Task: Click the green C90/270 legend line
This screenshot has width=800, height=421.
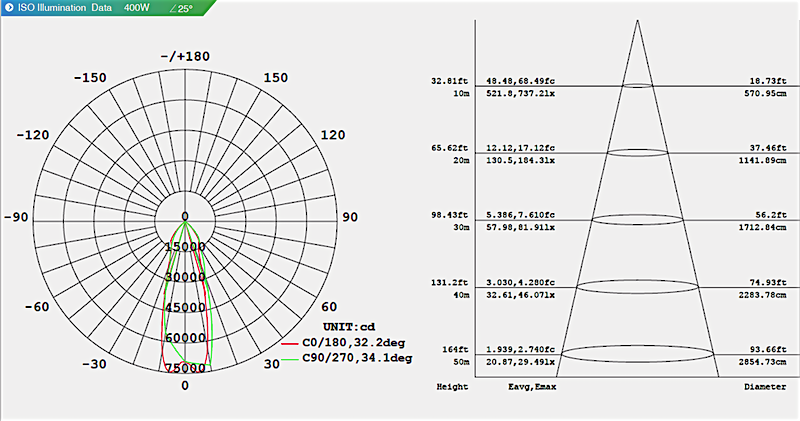Action: coord(290,359)
